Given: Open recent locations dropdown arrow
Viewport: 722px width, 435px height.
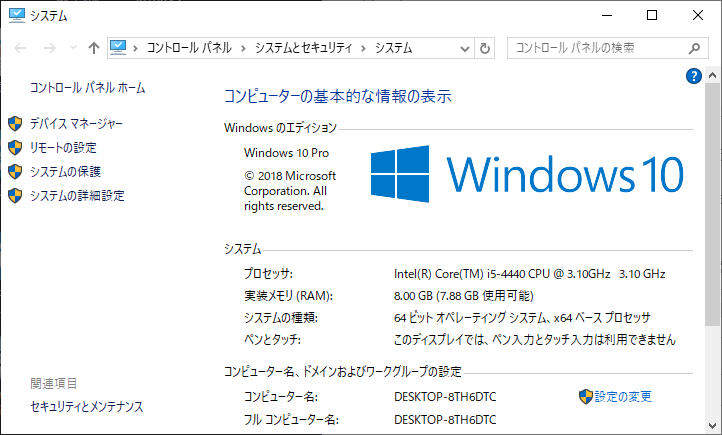Looking at the screenshot, I should 73,48.
